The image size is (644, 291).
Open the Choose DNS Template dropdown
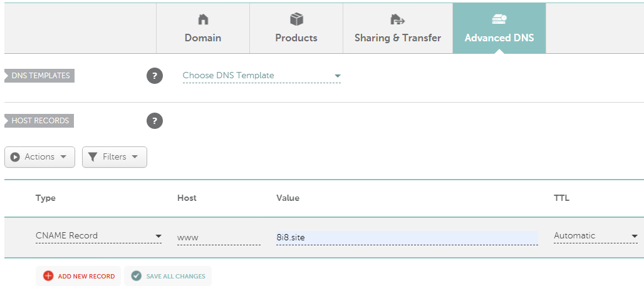(262, 76)
